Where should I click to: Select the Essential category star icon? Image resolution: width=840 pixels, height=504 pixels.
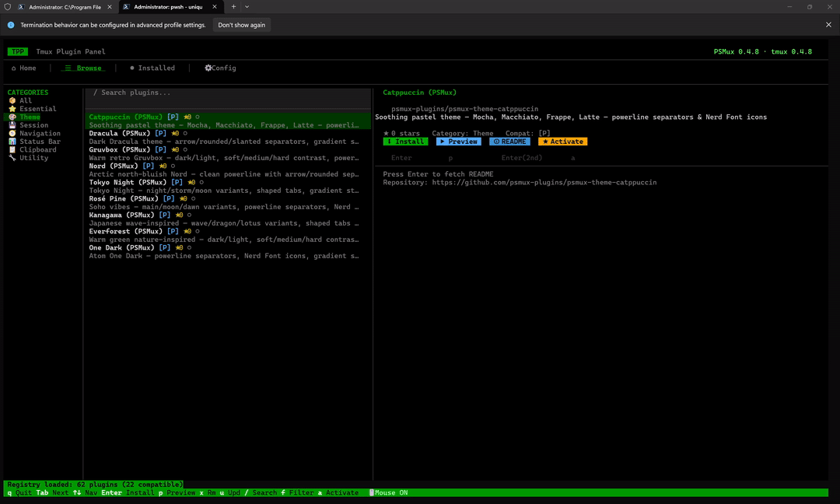pos(12,109)
